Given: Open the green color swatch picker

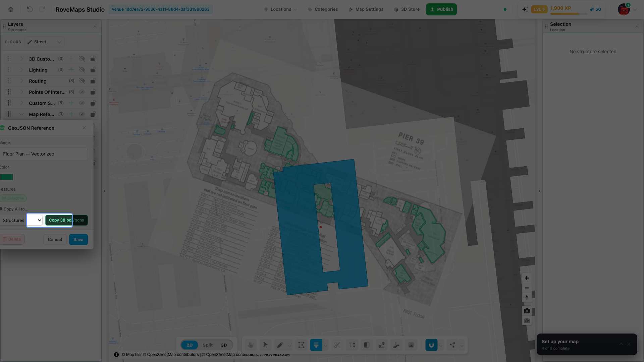Looking at the screenshot, I should click(7, 177).
